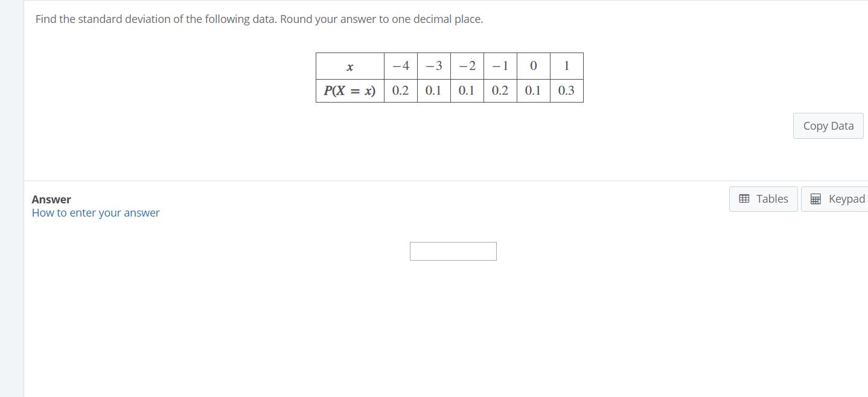
Task: Select the table cell containing −2
Action: 467,66
